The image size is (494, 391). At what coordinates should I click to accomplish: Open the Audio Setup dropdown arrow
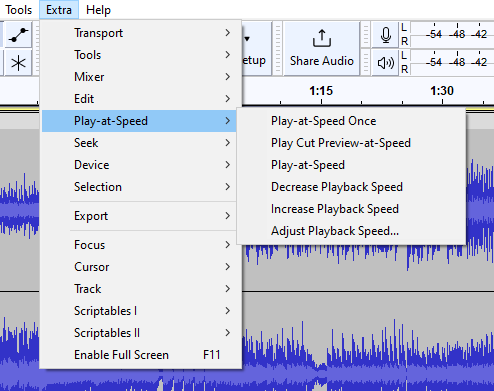coord(247,39)
